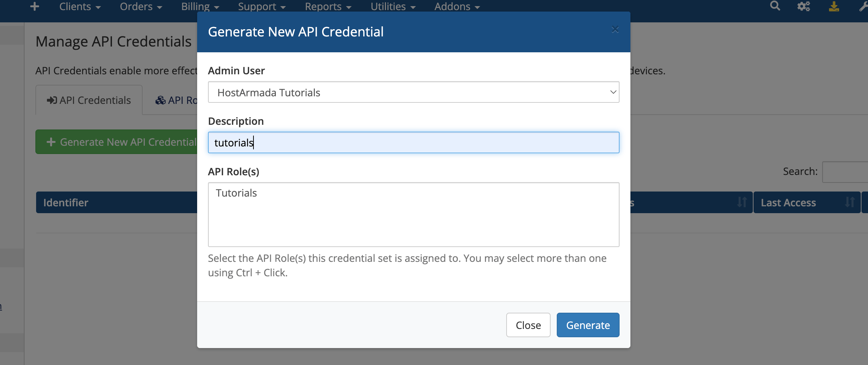Open the search magnifier icon
Image resolution: width=868 pixels, height=365 pixels.
[x=775, y=6]
